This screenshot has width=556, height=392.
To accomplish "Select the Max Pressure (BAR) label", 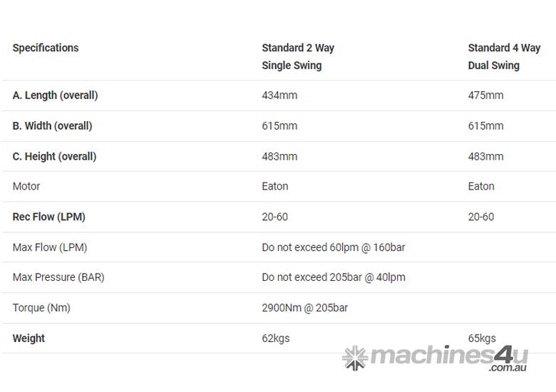I will pos(58,277).
